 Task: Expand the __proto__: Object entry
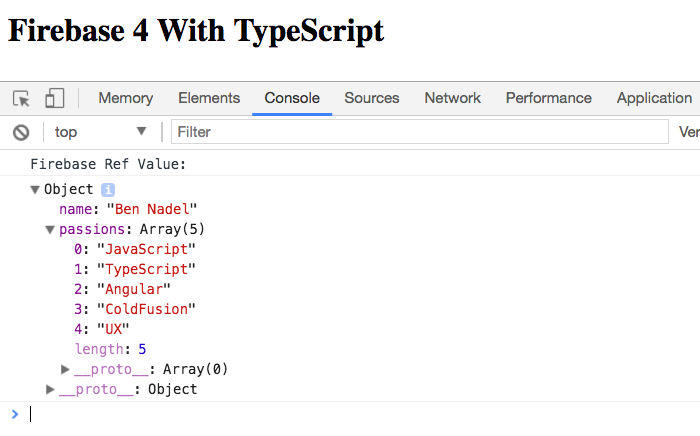point(50,389)
